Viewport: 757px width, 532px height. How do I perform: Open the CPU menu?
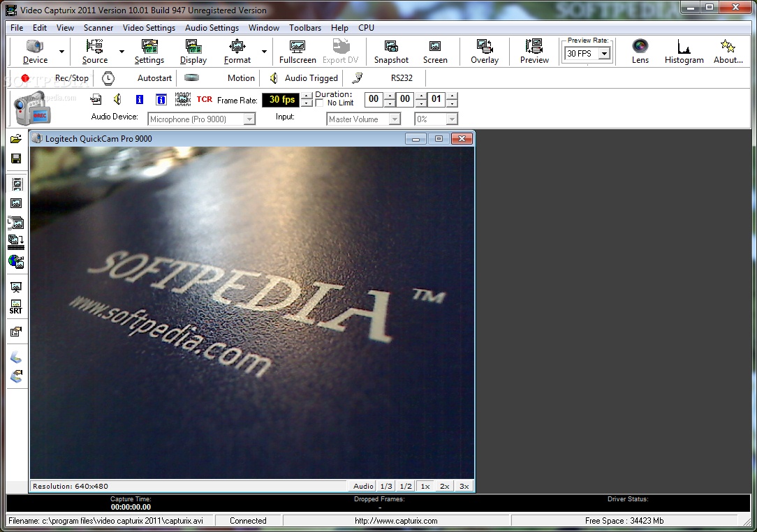pos(366,27)
